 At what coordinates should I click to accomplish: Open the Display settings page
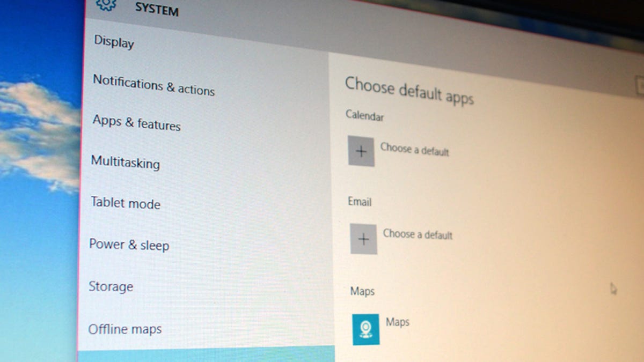tap(114, 41)
